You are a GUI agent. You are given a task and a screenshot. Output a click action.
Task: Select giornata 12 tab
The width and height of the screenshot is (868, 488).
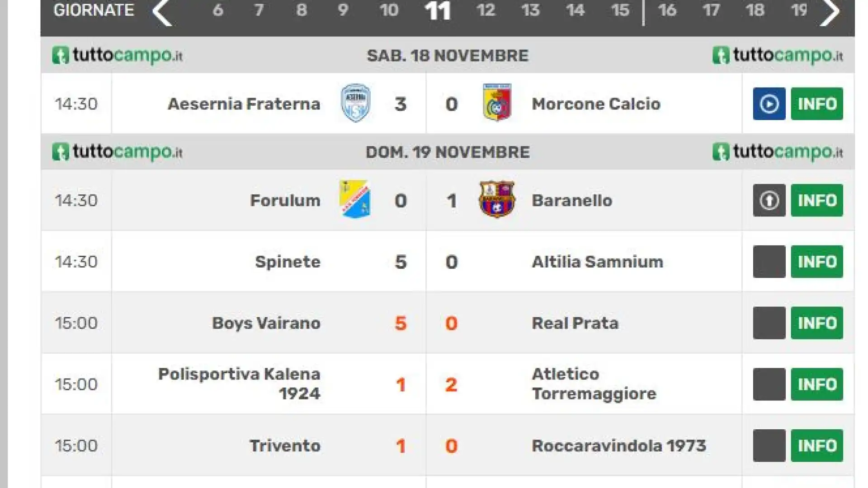(x=486, y=10)
